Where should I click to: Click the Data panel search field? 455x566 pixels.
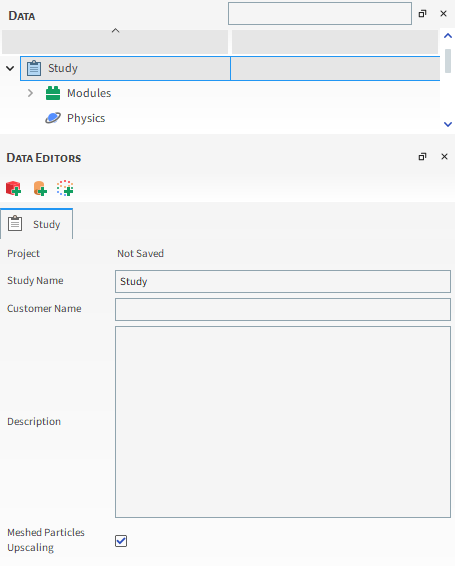coord(320,14)
